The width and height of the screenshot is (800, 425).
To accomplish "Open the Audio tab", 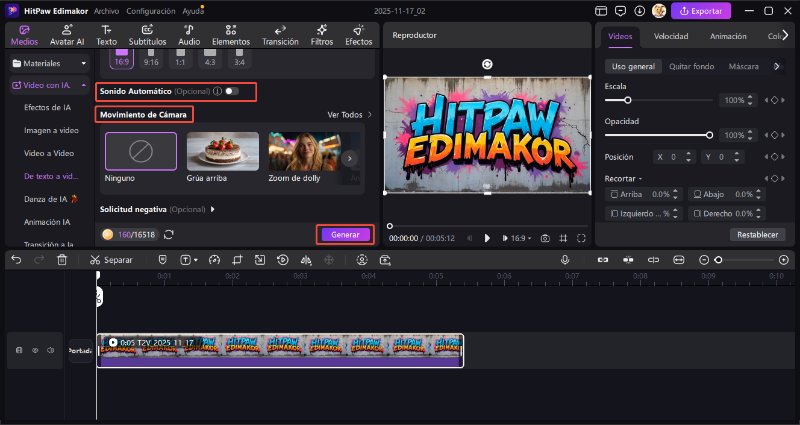I will pos(189,35).
